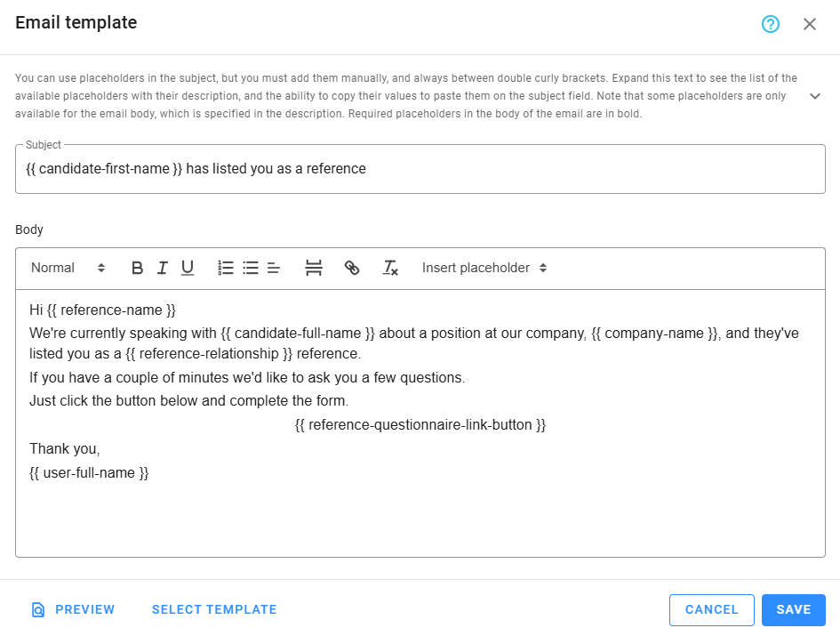
Task: Apply italic formatting to the email body
Action: click(162, 267)
